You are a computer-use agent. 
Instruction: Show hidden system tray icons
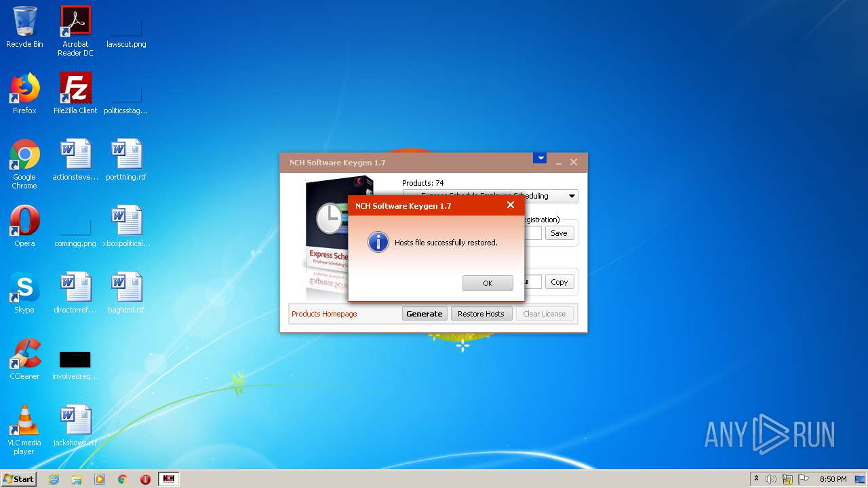point(756,479)
